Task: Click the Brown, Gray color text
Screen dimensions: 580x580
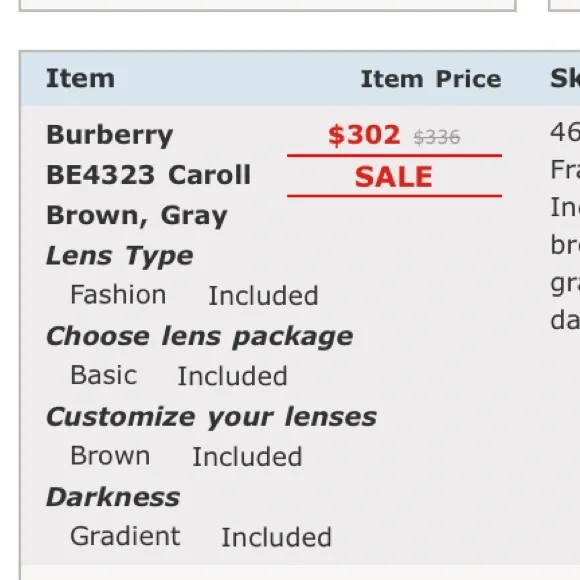Action: pyautogui.click(x=137, y=216)
